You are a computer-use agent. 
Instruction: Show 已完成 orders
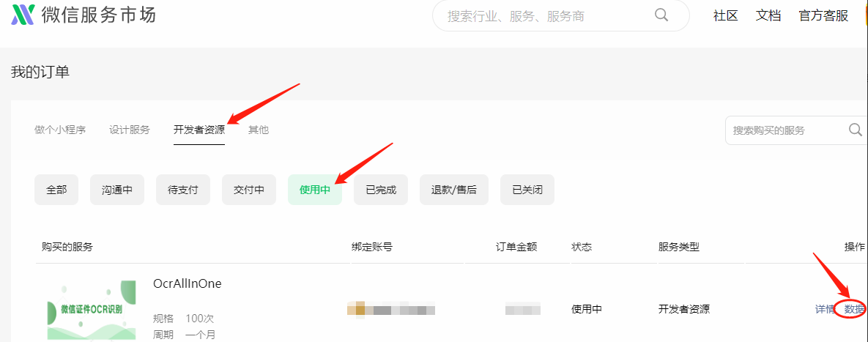(x=381, y=190)
